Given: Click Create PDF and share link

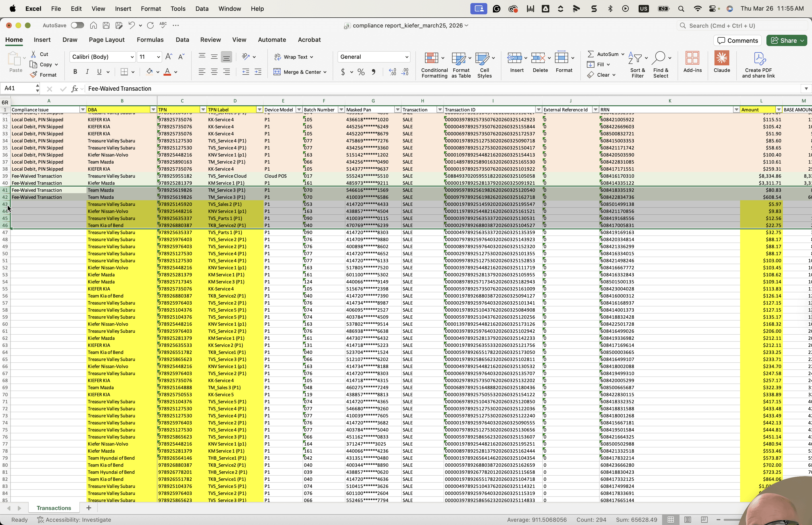Looking at the screenshot, I should click(758, 65).
